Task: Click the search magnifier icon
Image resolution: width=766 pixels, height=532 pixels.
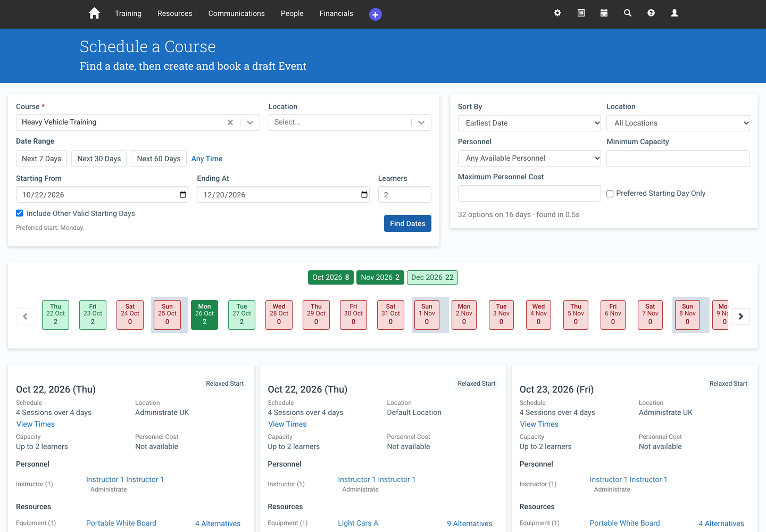Action: pyautogui.click(x=628, y=13)
